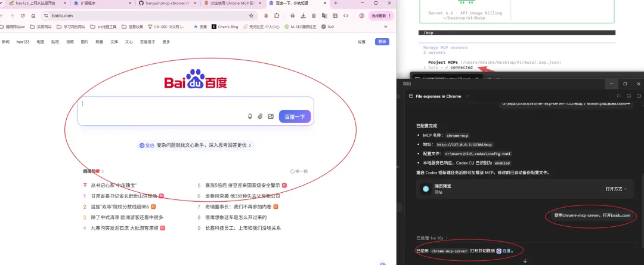
Task: Navigate forward in Chrome
Action: coord(12,16)
